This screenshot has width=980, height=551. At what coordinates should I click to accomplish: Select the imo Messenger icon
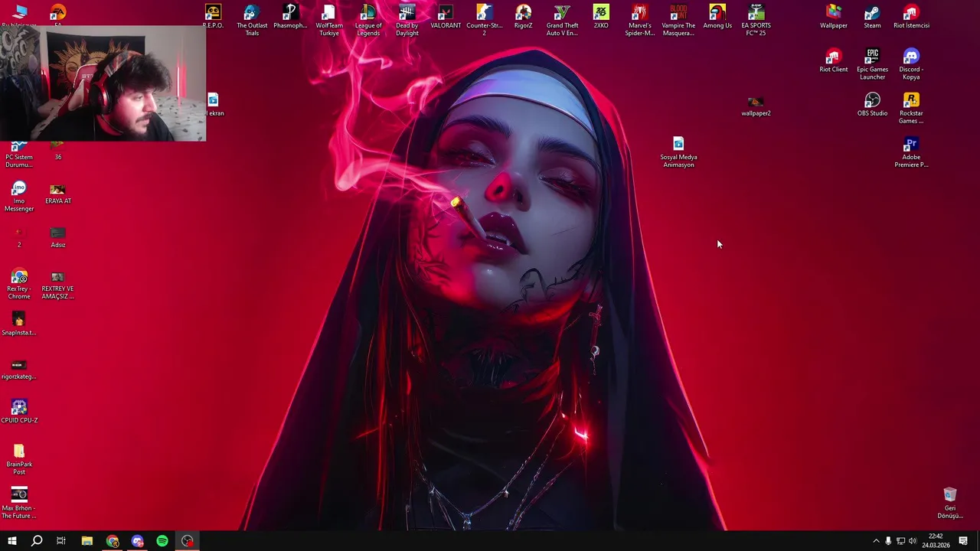click(x=19, y=196)
